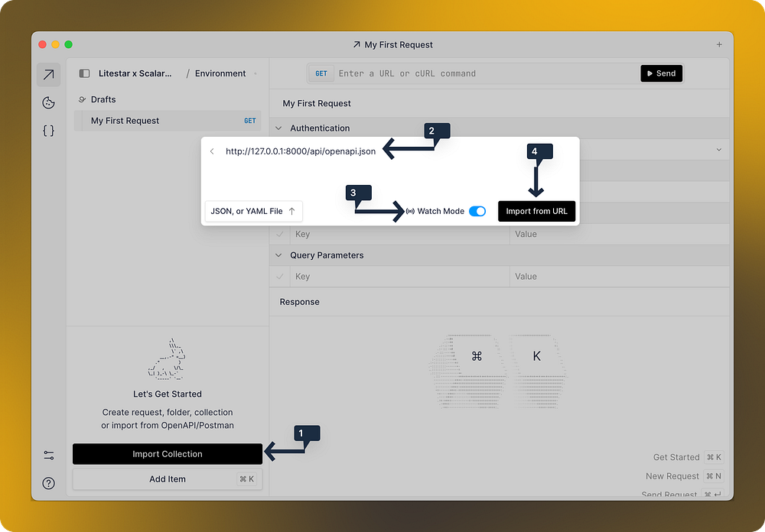Viewport: 765px width, 532px height.
Task: Click the Add Item button
Action: pos(168,479)
